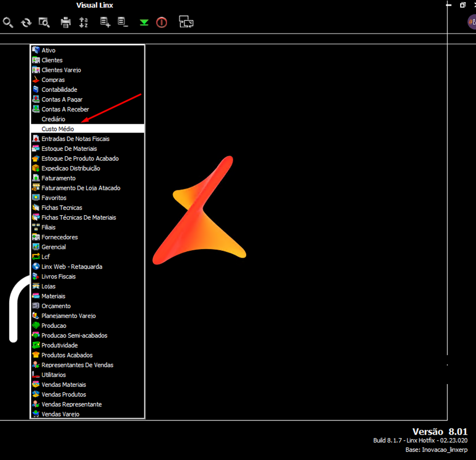476x460 pixels.
Task: Select Representantes De Vendas
Action: point(87,365)
